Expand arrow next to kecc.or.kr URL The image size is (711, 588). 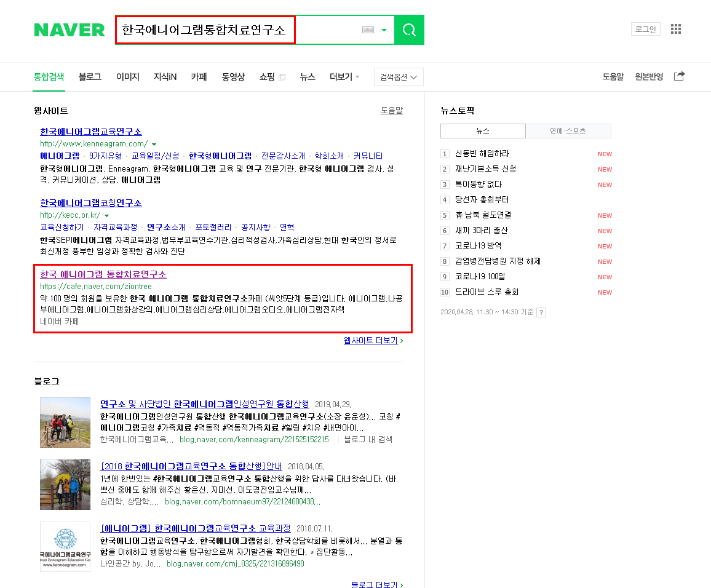[106, 215]
